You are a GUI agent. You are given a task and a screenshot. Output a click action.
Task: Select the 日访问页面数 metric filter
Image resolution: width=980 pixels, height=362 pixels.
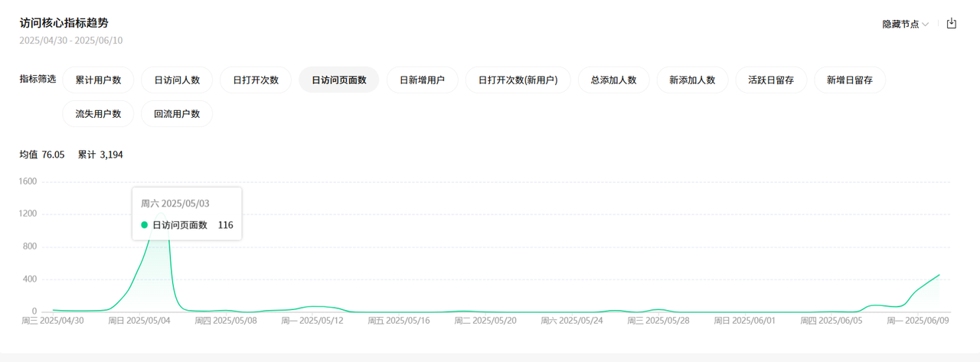[338, 80]
